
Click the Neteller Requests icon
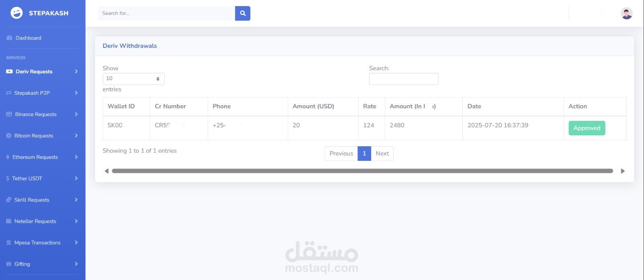click(8, 221)
